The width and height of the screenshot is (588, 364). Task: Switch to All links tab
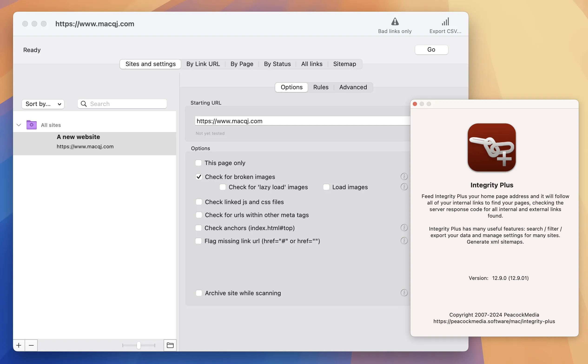point(312,64)
